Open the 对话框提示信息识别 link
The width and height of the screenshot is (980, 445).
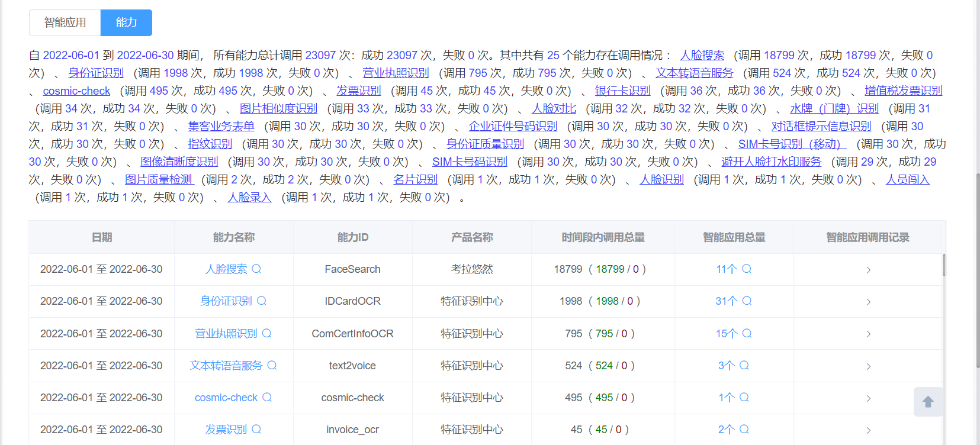pyautogui.click(x=821, y=126)
